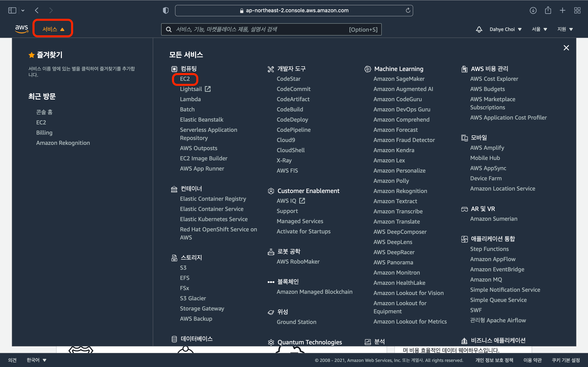Click the AR 및 VR headset icon
Screen dimensions: 588x367
point(464,209)
